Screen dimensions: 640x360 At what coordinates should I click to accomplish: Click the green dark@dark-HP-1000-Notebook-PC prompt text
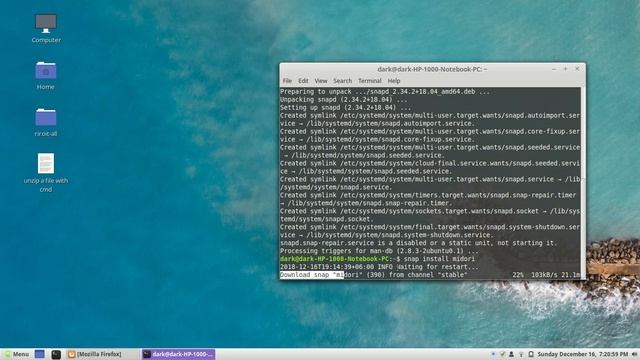(x=335, y=259)
